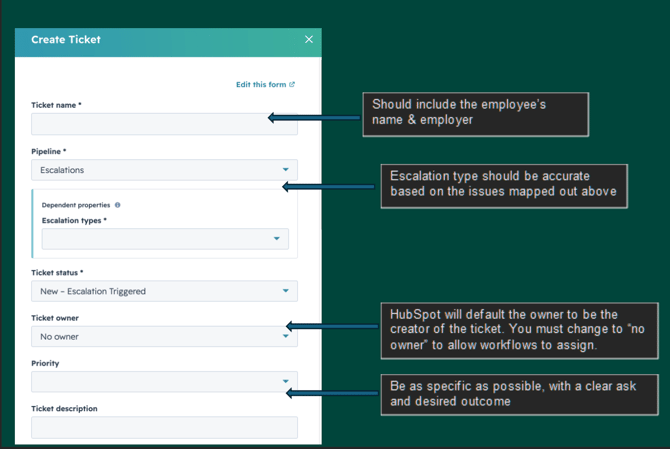The width and height of the screenshot is (670, 449).
Task: Open the Pipeline dropdown showing Escalations
Action: pos(164,170)
